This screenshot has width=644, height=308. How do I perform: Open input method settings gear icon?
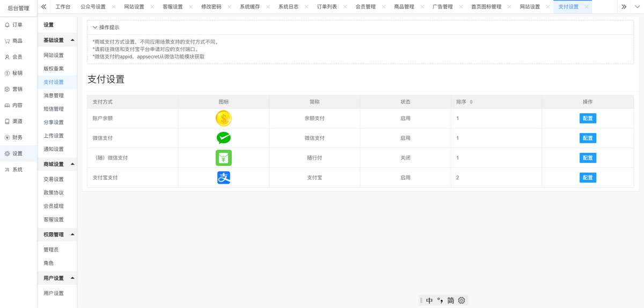[462, 300]
